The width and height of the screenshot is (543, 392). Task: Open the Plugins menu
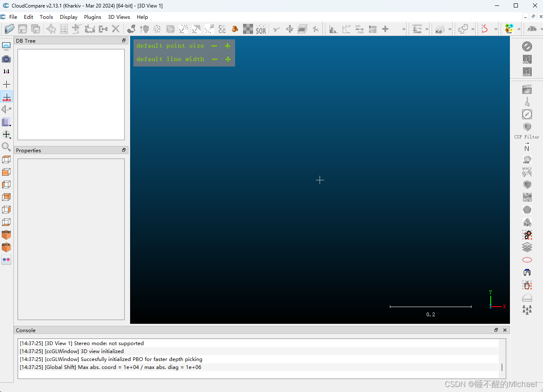tap(92, 17)
